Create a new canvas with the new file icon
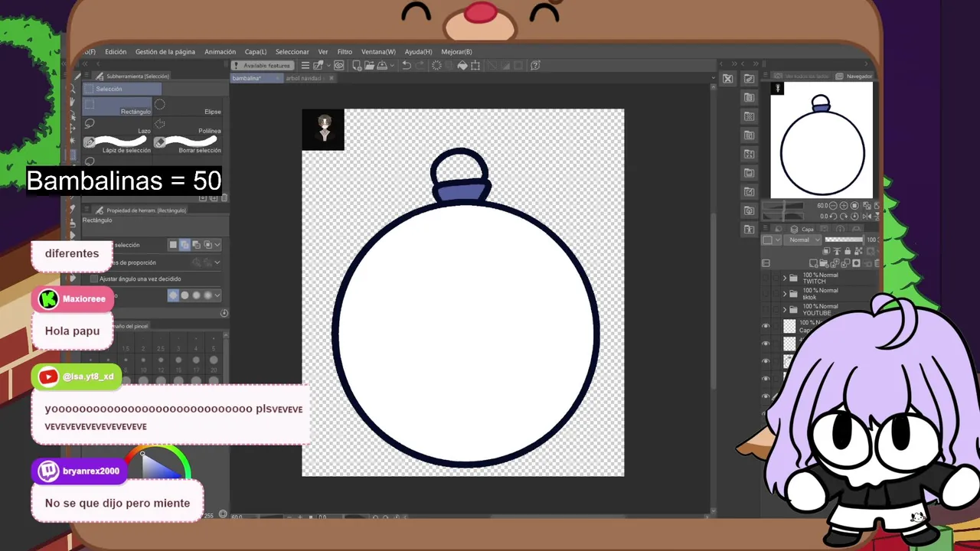This screenshot has width=980, height=551. click(357, 66)
